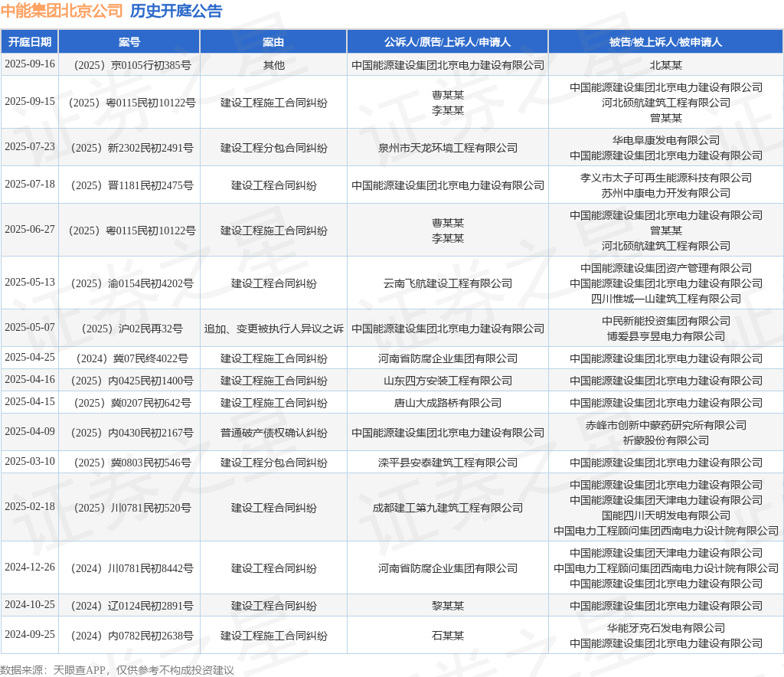Select plaintiff 唐山大成路桥有限公司
This screenshot has width=784, height=677.
(x=448, y=403)
